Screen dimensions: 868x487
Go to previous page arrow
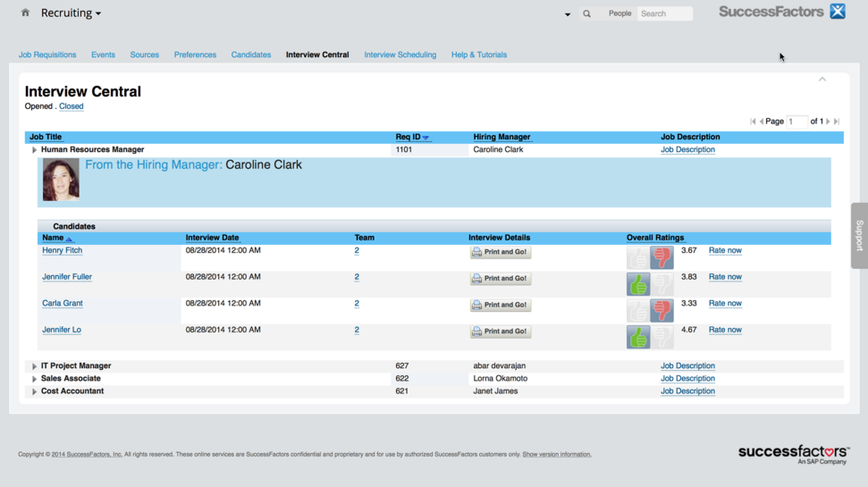762,122
